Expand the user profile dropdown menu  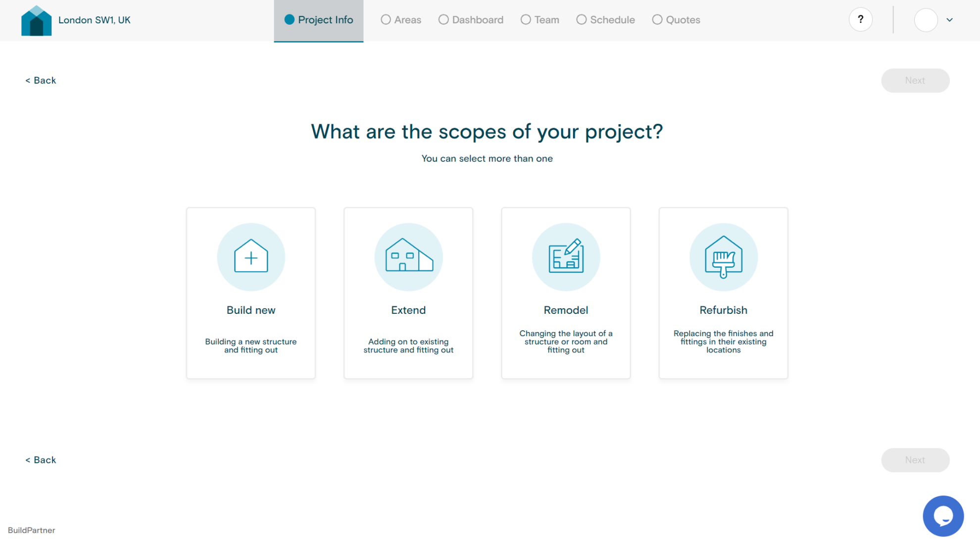click(x=949, y=20)
